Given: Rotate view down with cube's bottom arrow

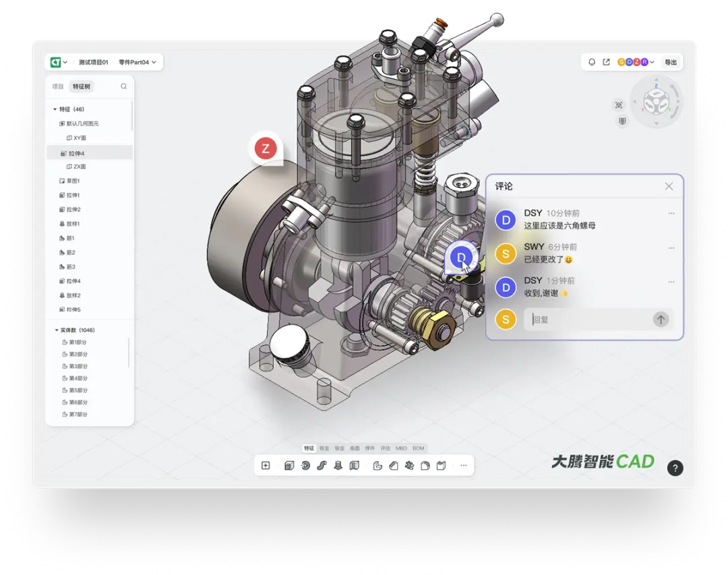Looking at the screenshot, I should [656, 123].
